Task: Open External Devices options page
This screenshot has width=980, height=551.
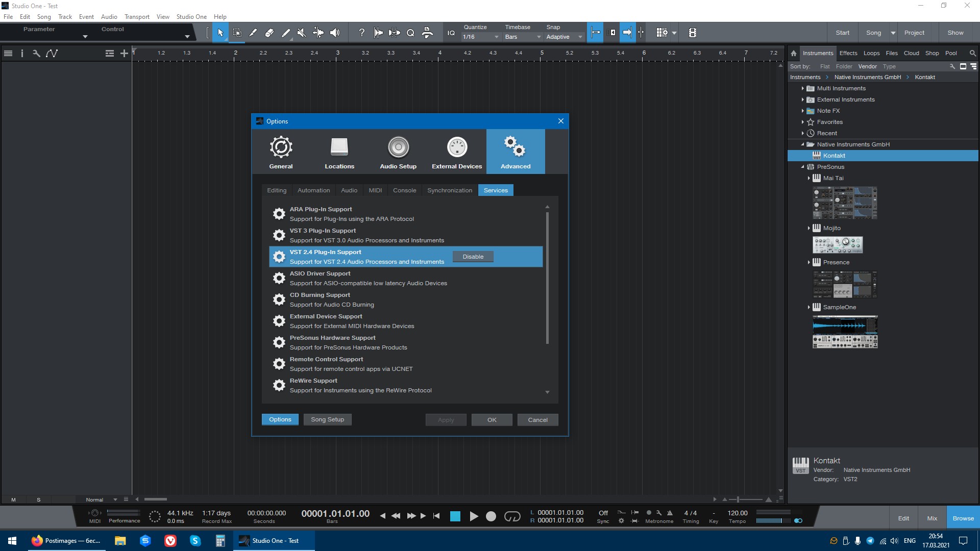Action: (457, 152)
